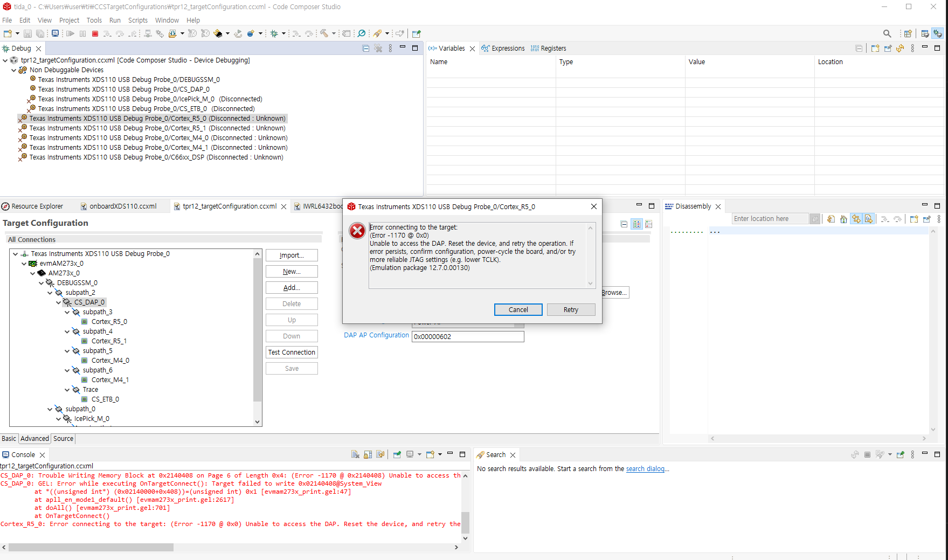948x560 pixels.
Task: Click Clear Console icon
Action: click(355, 455)
